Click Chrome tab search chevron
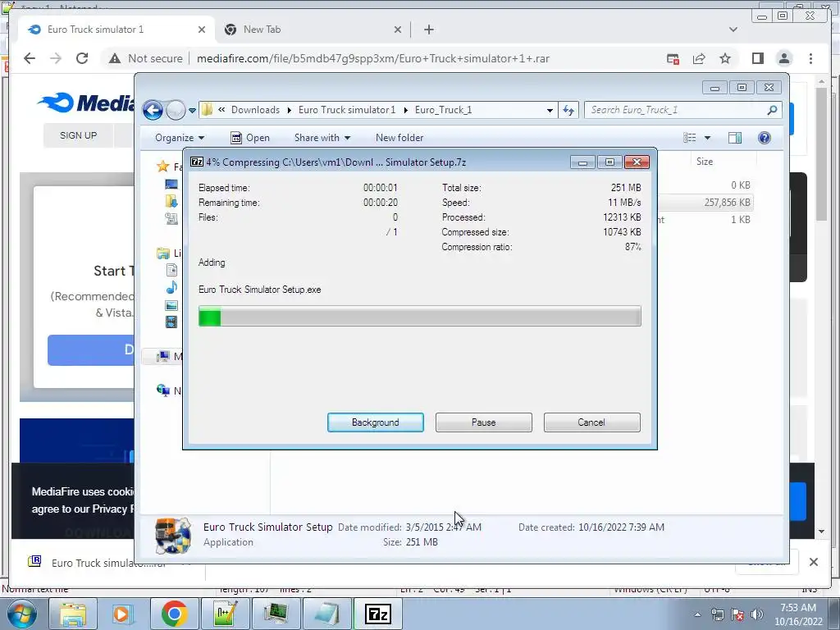Viewport: 840px width, 630px height. [x=733, y=30]
